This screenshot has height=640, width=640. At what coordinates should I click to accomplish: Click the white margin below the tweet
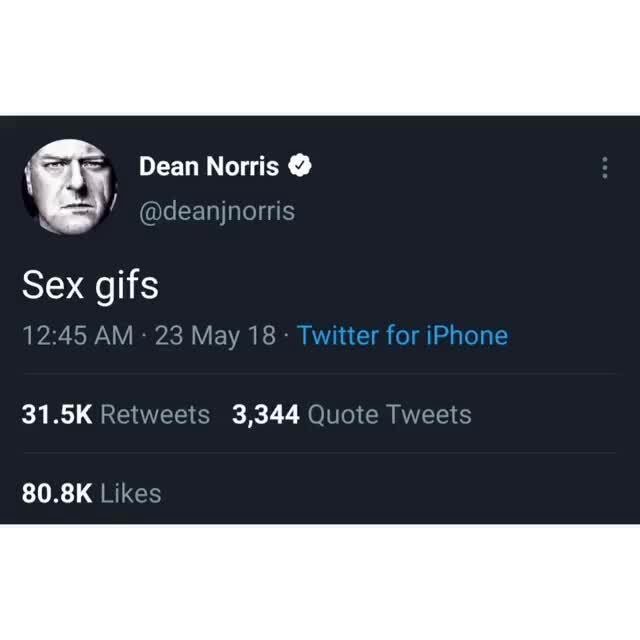click(320, 582)
